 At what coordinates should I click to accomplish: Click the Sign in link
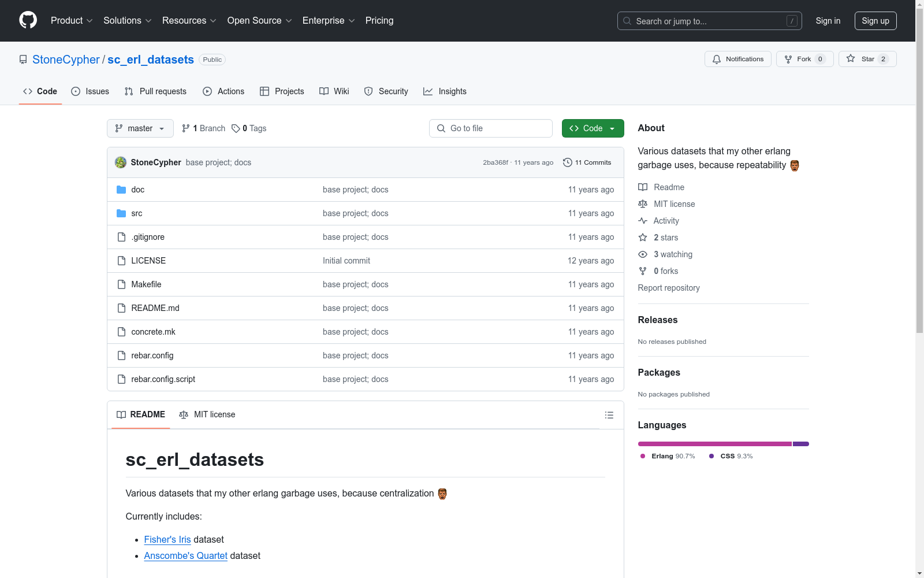point(828,21)
